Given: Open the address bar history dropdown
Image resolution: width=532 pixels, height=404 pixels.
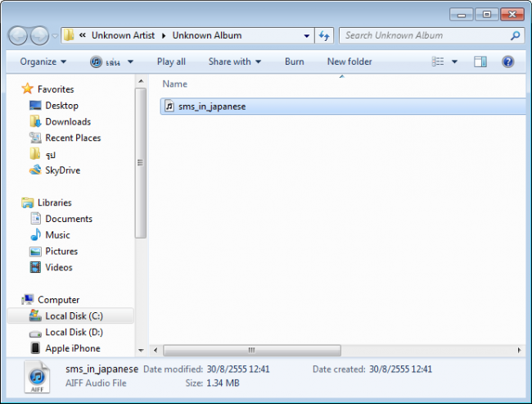Looking at the screenshot, I should (307, 36).
